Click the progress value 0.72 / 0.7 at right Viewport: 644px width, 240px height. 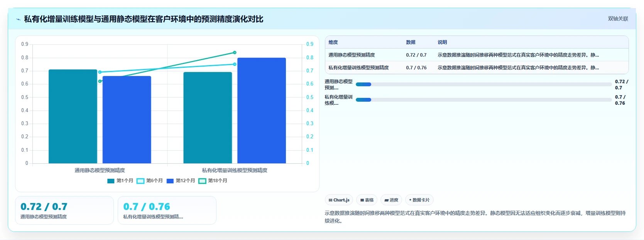[621, 85]
